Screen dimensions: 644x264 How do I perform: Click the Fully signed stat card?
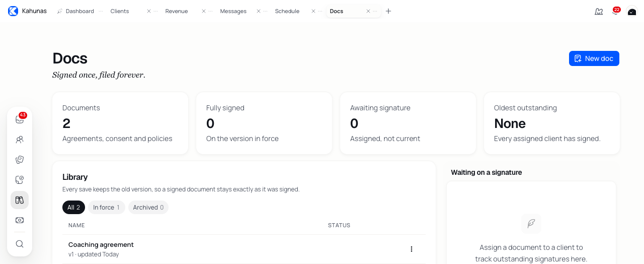pos(264,123)
